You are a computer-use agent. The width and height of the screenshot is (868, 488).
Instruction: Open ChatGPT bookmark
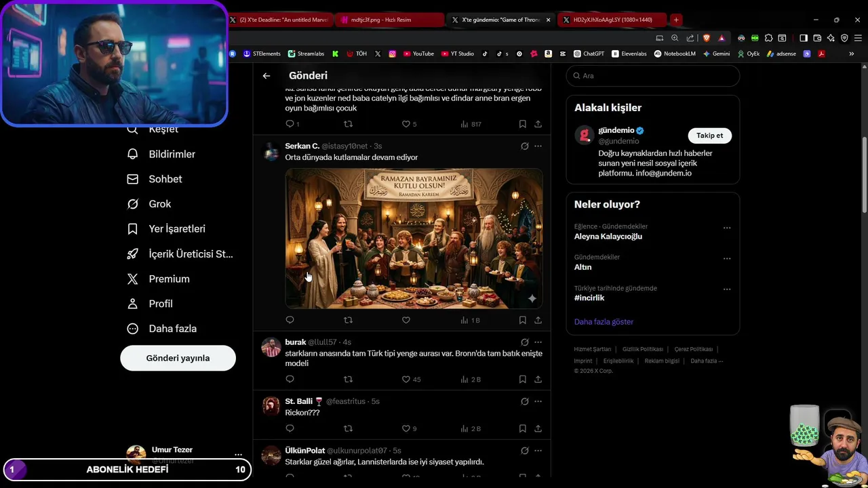(589, 54)
